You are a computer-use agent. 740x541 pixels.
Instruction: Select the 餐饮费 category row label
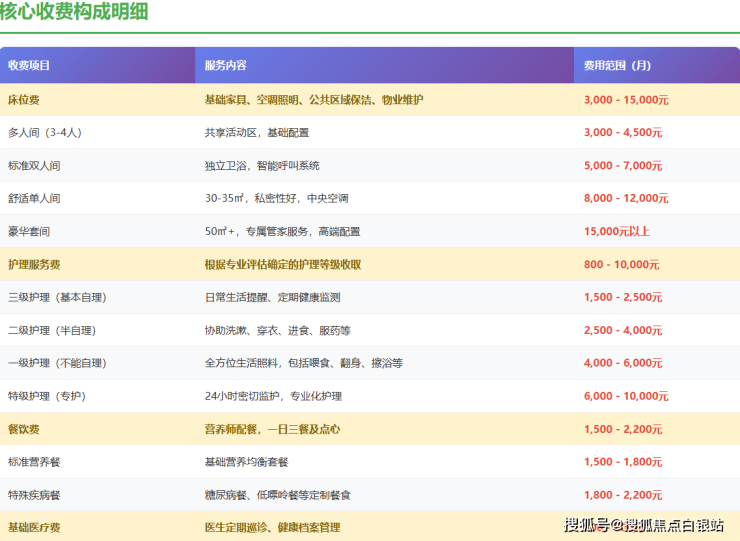pyautogui.click(x=23, y=430)
